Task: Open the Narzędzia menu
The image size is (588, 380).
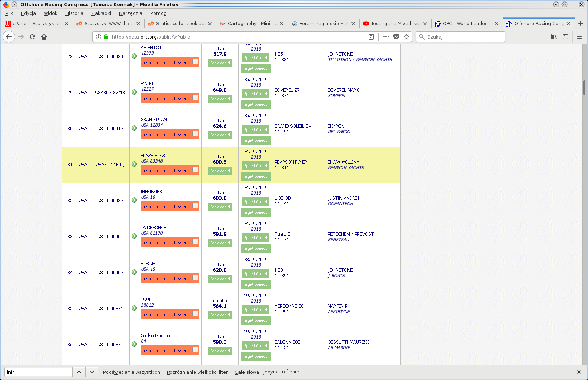Action: point(131,13)
